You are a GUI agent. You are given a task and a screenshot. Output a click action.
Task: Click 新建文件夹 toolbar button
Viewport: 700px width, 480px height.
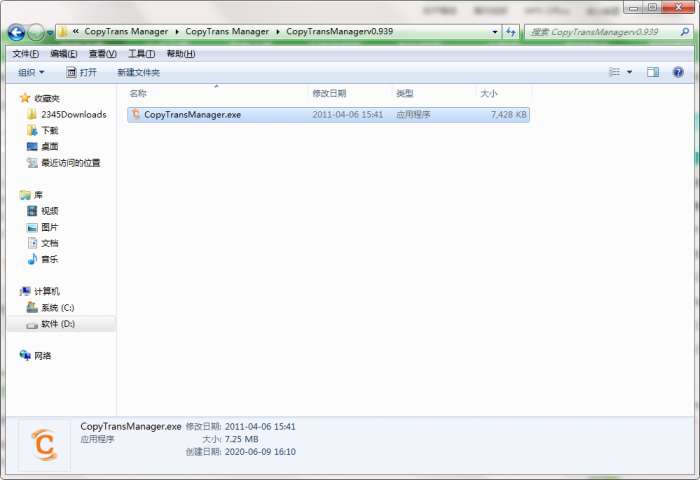[x=138, y=72]
